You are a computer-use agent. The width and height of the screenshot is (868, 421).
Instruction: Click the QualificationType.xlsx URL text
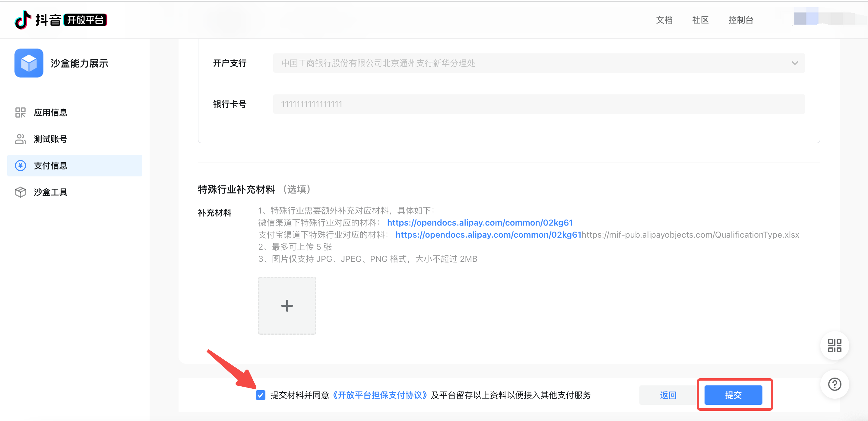tap(690, 235)
